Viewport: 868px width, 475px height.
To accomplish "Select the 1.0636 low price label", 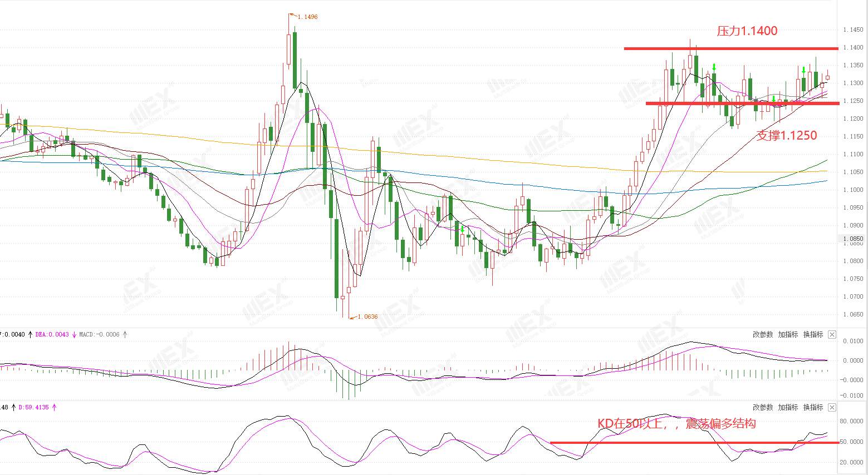I will click(x=367, y=316).
